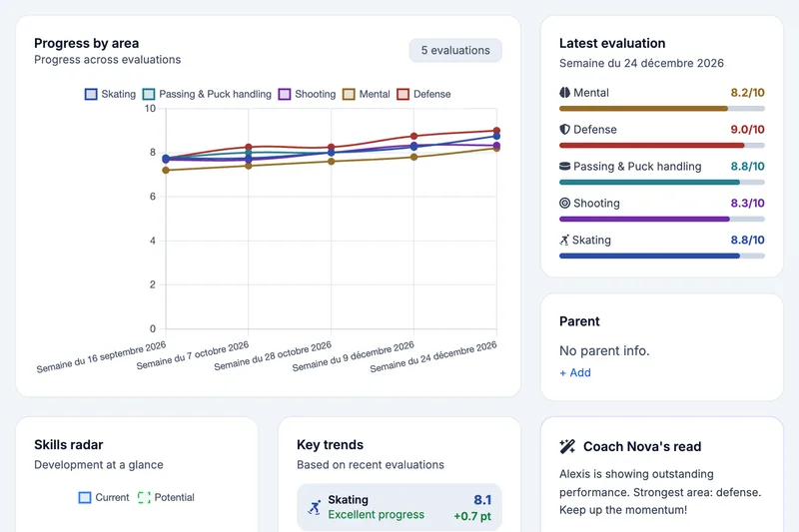Viewport: 799px width, 532px height.
Task: Click the Shooting score progress bar
Action: click(662, 219)
